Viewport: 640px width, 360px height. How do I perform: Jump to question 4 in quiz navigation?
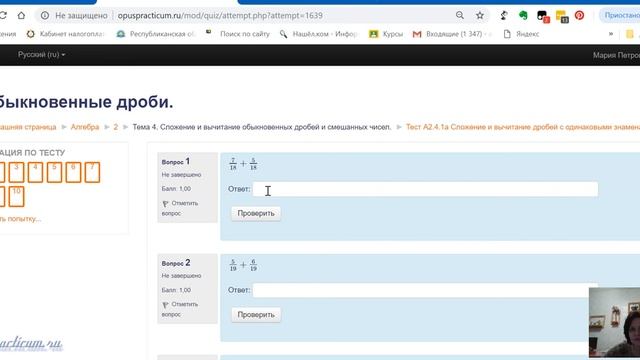(35, 172)
